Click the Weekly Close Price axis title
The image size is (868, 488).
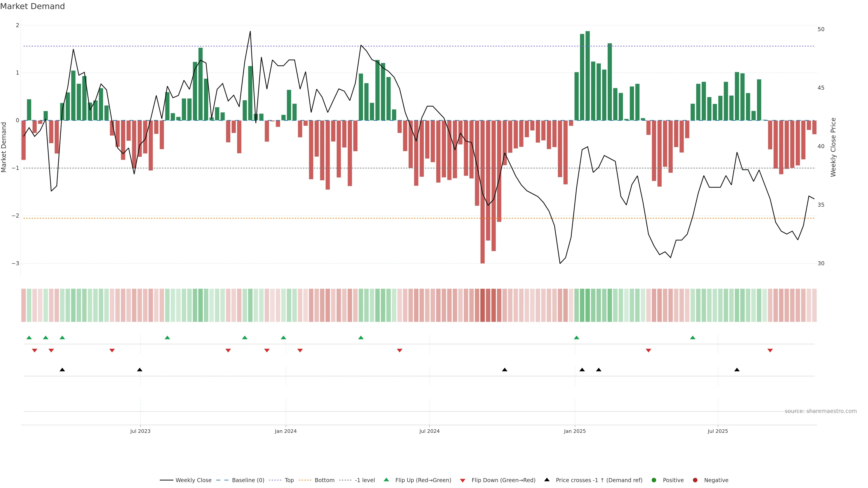pyautogui.click(x=833, y=147)
